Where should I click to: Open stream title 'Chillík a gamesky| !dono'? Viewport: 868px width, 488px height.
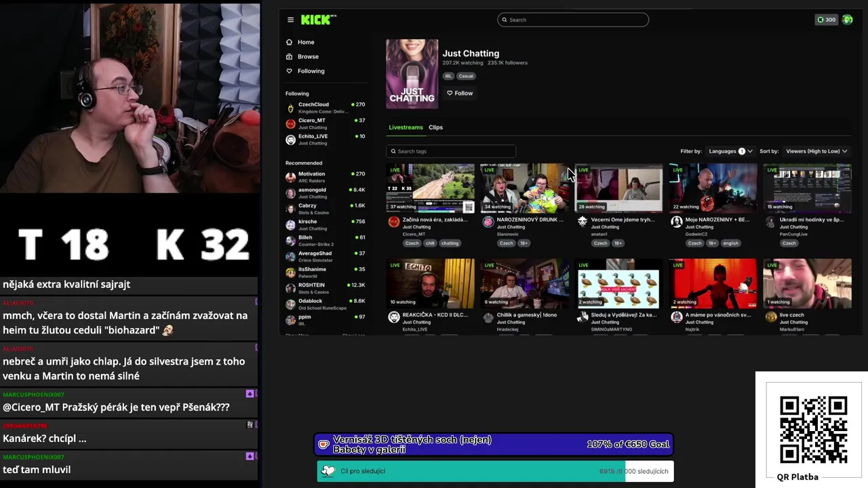527,314
